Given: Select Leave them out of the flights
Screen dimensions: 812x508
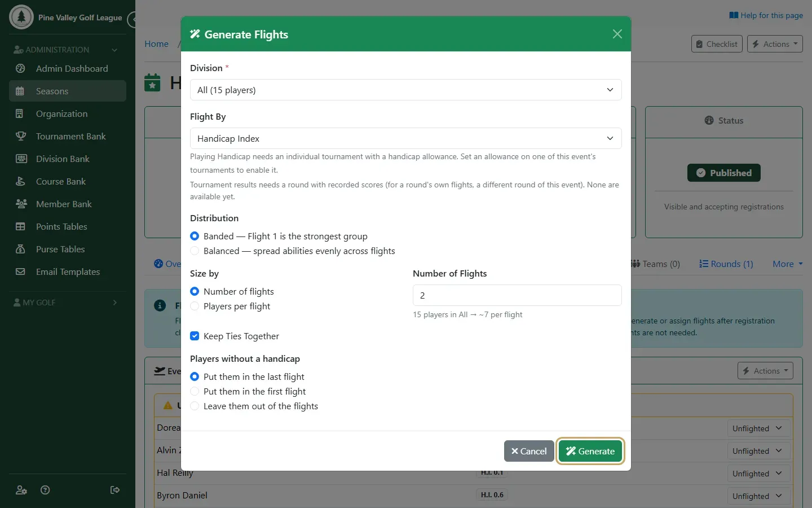Looking at the screenshot, I should coord(195,406).
